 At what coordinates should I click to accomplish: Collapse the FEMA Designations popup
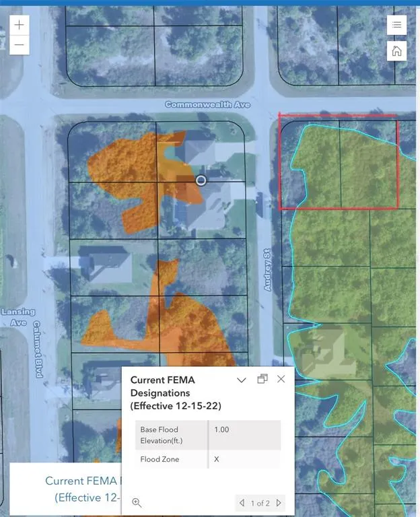[x=242, y=380]
